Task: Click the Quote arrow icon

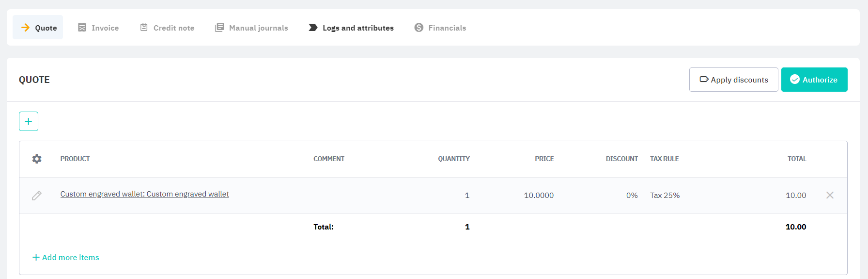Action: 26,28
